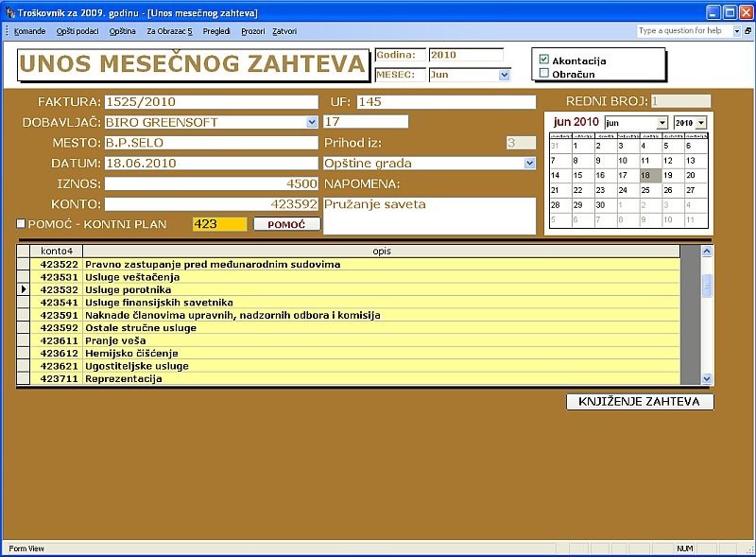Viewport: 756px width, 557px height.
Task: Open the Komande menu
Action: (29, 31)
